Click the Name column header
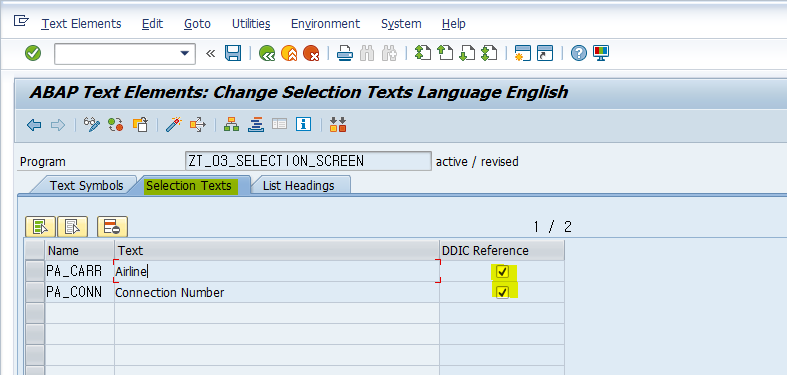Screen dimensions: 787x375 [79, 250]
